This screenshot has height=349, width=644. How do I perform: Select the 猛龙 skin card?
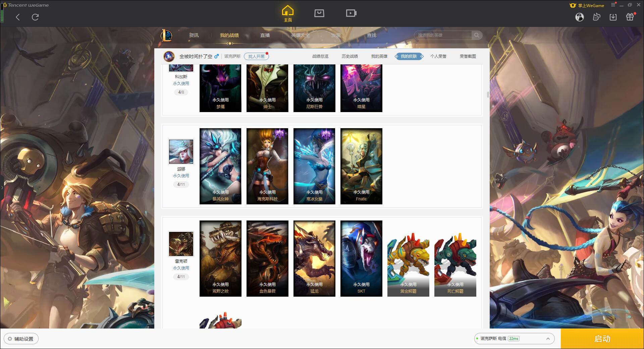pyautogui.click(x=314, y=258)
